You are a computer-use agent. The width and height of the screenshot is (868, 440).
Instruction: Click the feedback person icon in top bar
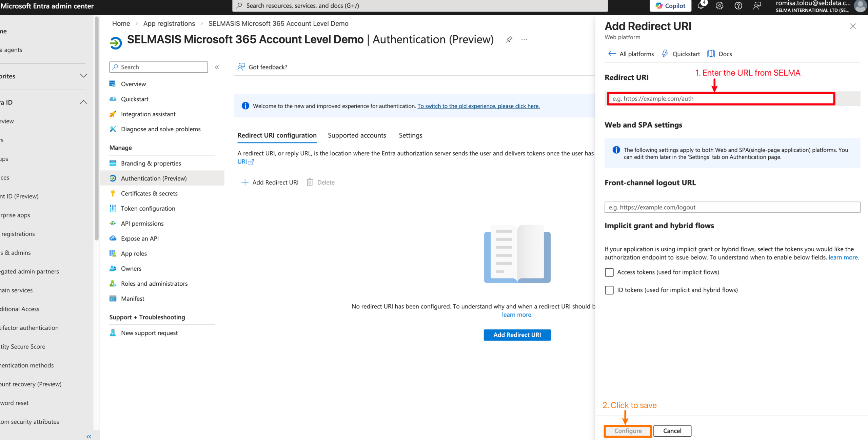click(x=757, y=6)
